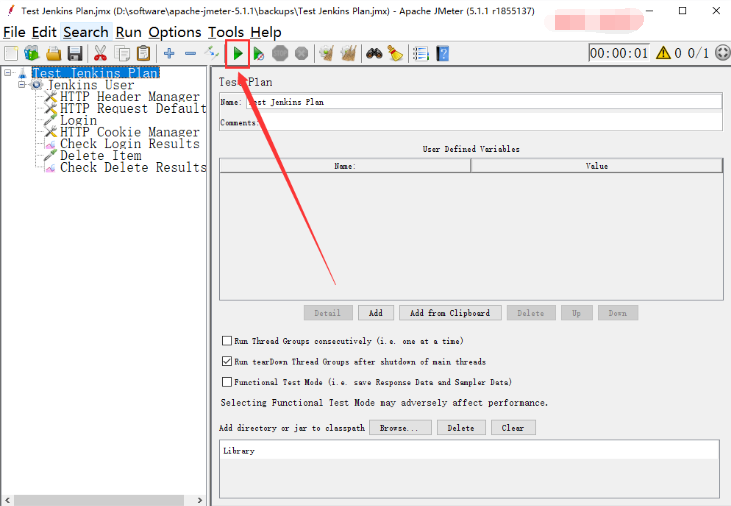Click the Browse... classpath button
Screen dimensions: 731x506
click(400, 428)
